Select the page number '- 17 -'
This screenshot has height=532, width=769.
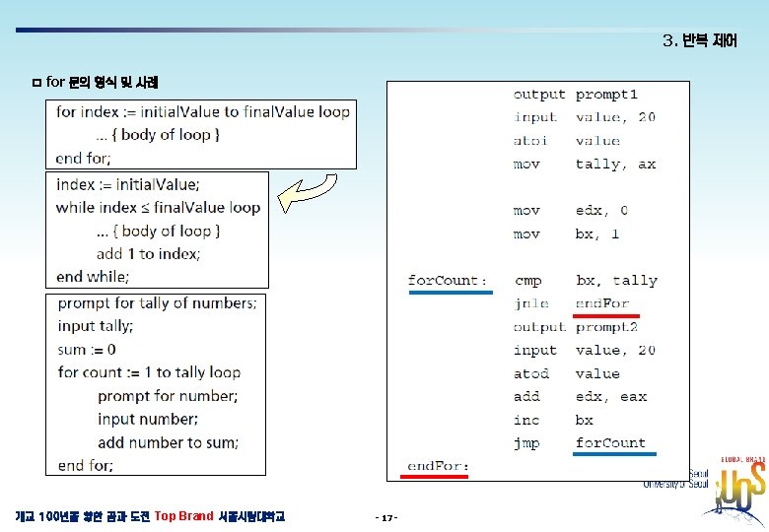click(x=385, y=518)
